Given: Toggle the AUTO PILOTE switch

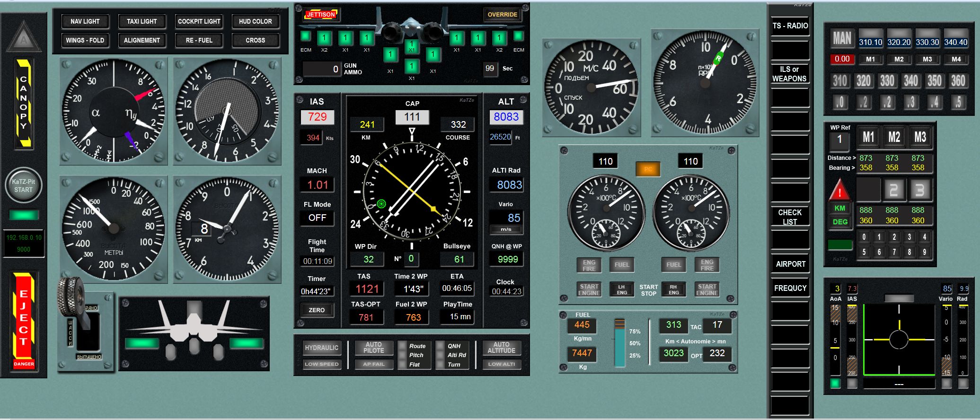Looking at the screenshot, I should [373, 348].
